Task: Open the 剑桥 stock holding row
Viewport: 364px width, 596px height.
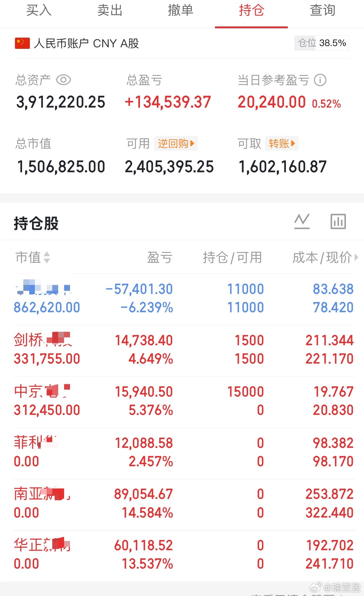Action: pos(184,349)
